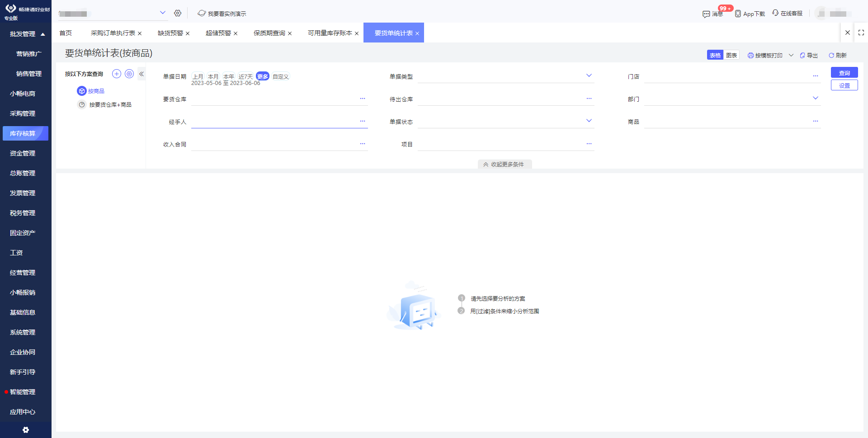Viewport: 868px width, 438px height.
Task: Select the 按要货仓库+商品 scheme
Action: [x=105, y=104]
